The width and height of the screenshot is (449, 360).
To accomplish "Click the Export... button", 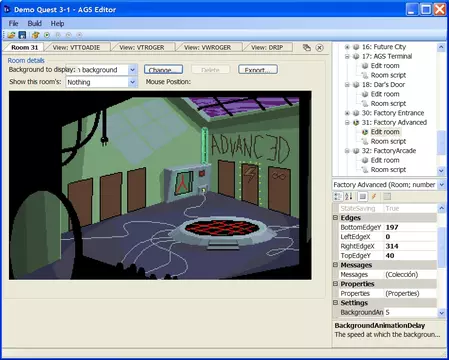I will (x=258, y=70).
